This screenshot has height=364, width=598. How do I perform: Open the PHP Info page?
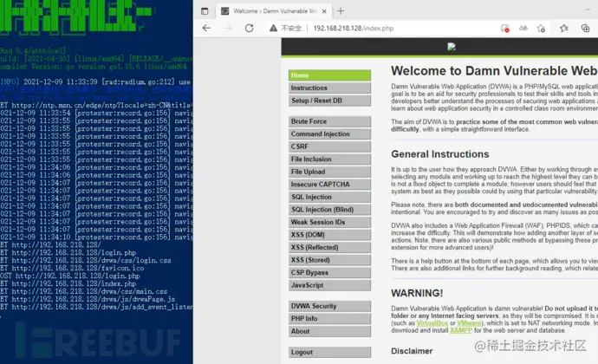click(x=329, y=319)
